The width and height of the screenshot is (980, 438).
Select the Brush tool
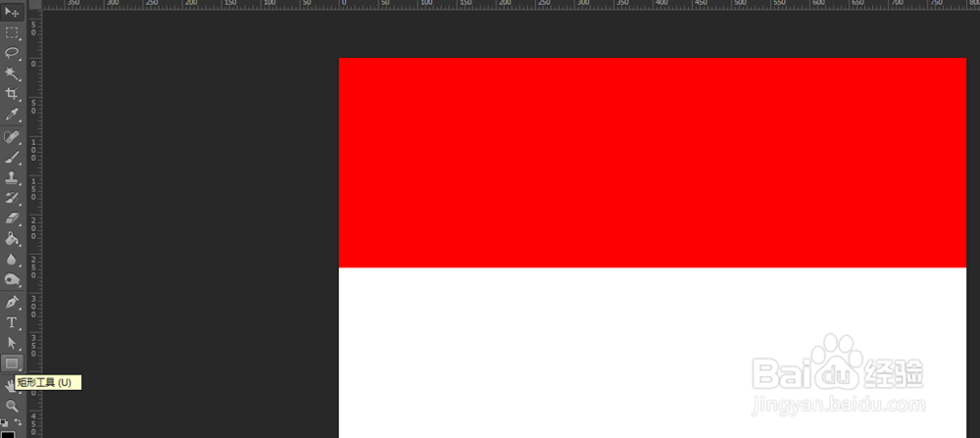(x=12, y=158)
